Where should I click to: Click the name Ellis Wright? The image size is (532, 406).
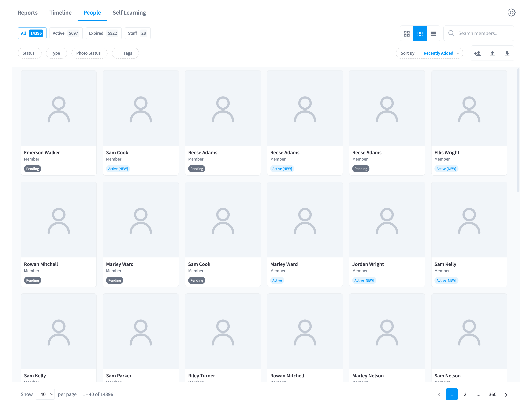pos(447,153)
